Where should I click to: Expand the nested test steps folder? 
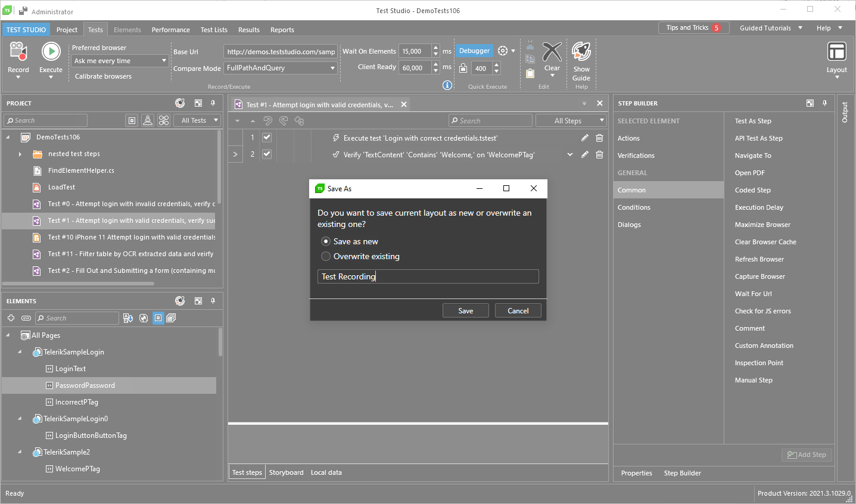(x=20, y=154)
